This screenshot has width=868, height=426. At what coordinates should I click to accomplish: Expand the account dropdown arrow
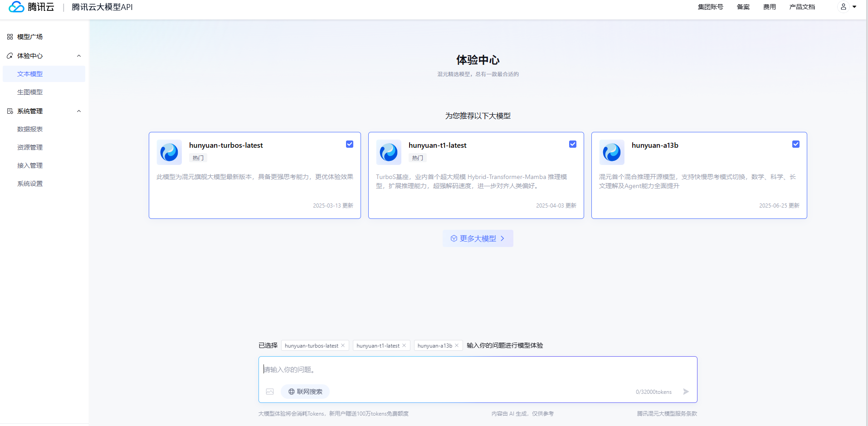click(x=854, y=7)
